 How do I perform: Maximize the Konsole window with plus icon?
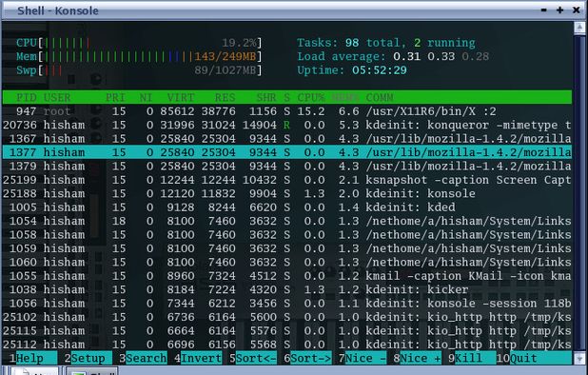[559, 10]
